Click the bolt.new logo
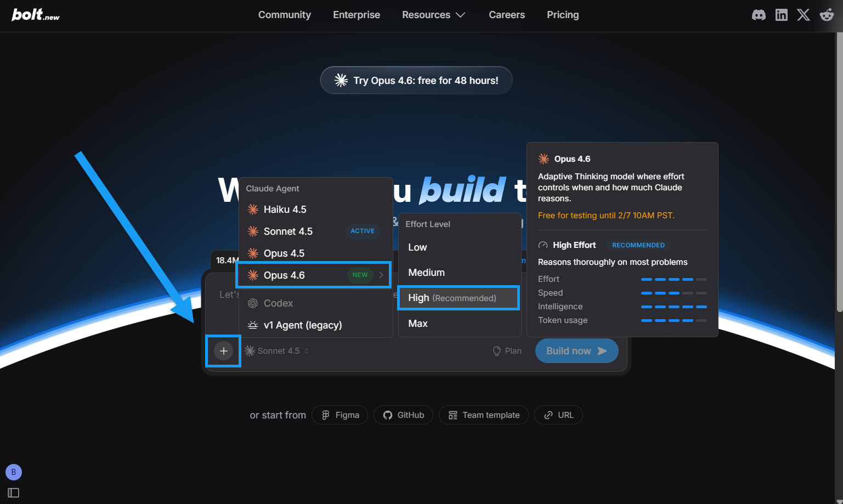 click(36, 15)
